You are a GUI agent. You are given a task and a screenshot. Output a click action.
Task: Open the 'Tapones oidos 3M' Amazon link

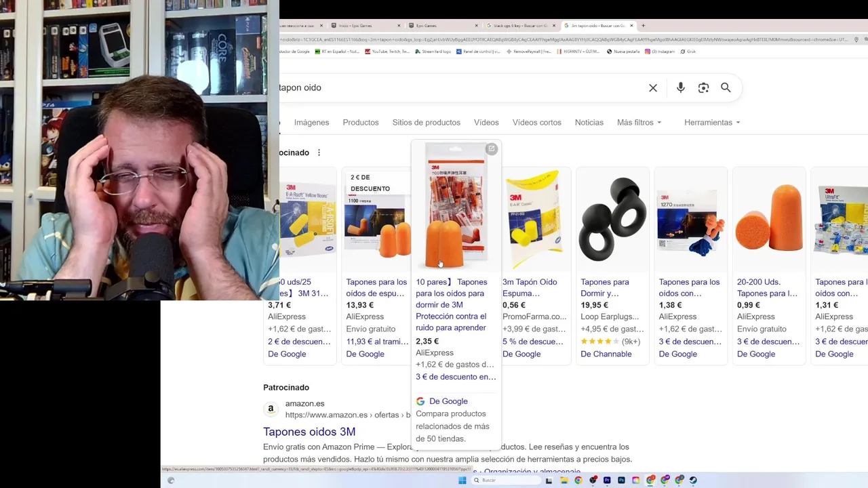(309, 432)
